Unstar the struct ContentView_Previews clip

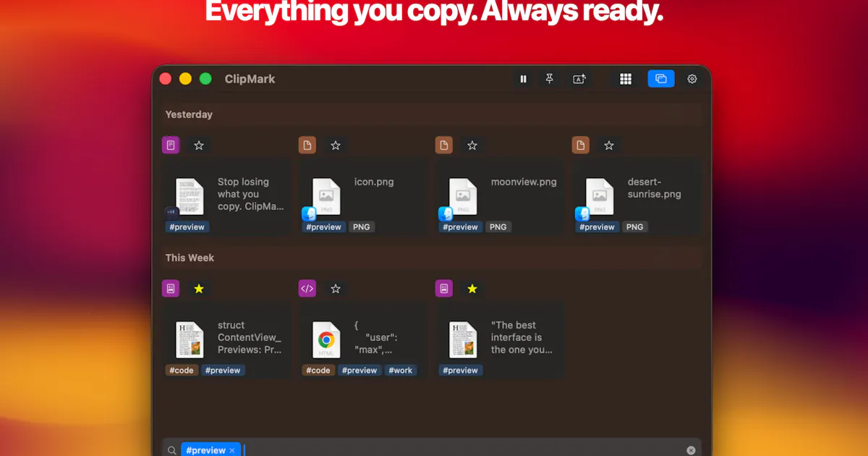(x=199, y=289)
